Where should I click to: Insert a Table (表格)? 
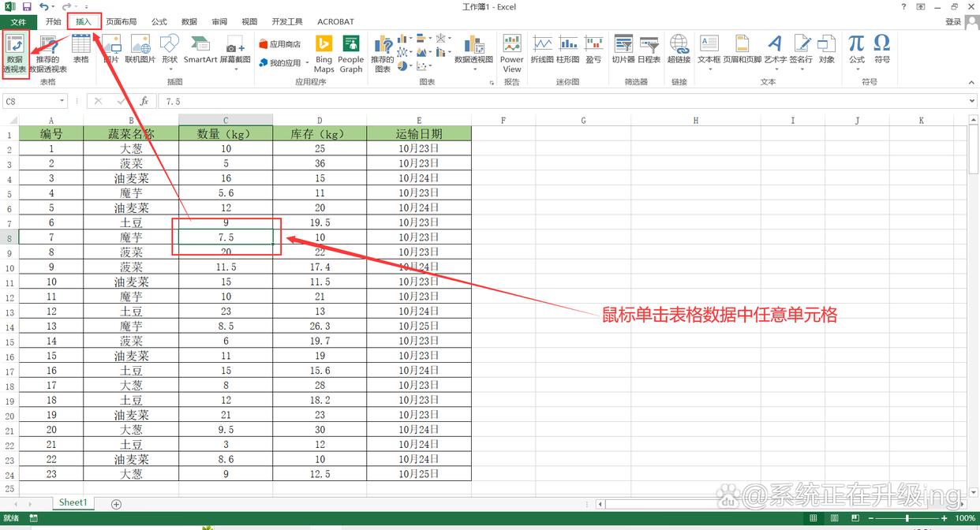(x=81, y=50)
